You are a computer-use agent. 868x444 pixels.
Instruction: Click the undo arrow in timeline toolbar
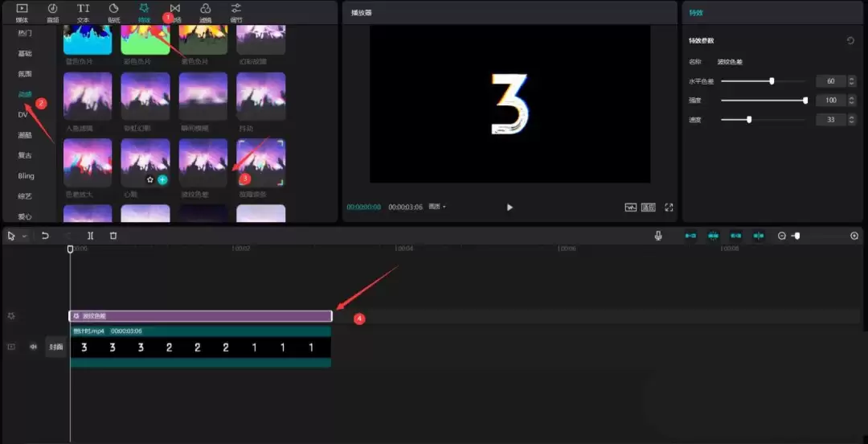pyautogui.click(x=46, y=236)
